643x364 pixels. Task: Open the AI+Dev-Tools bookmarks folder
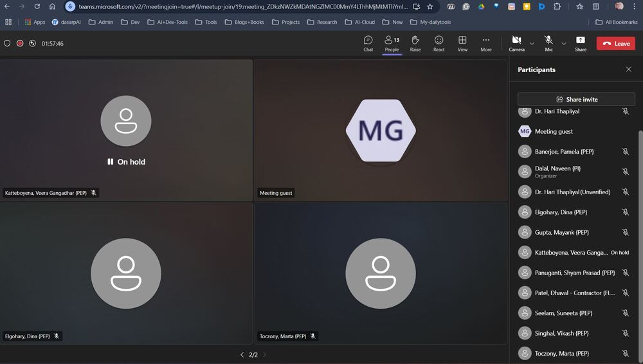click(x=167, y=22)
